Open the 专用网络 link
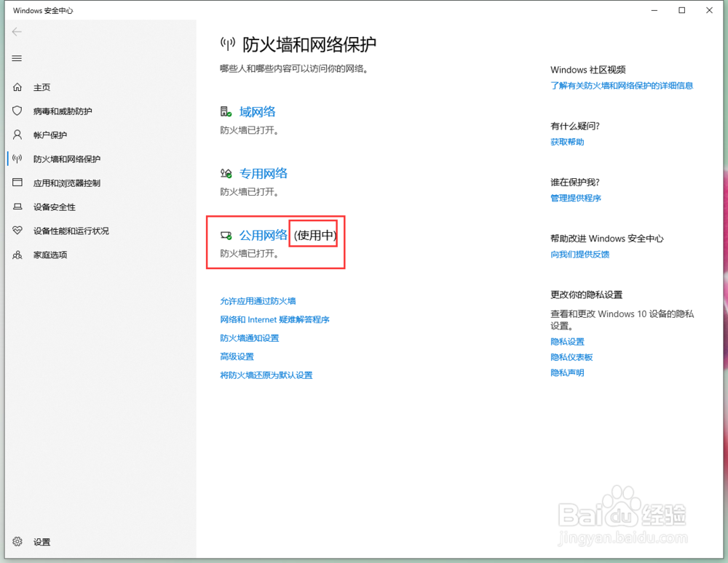 (264, 173)
